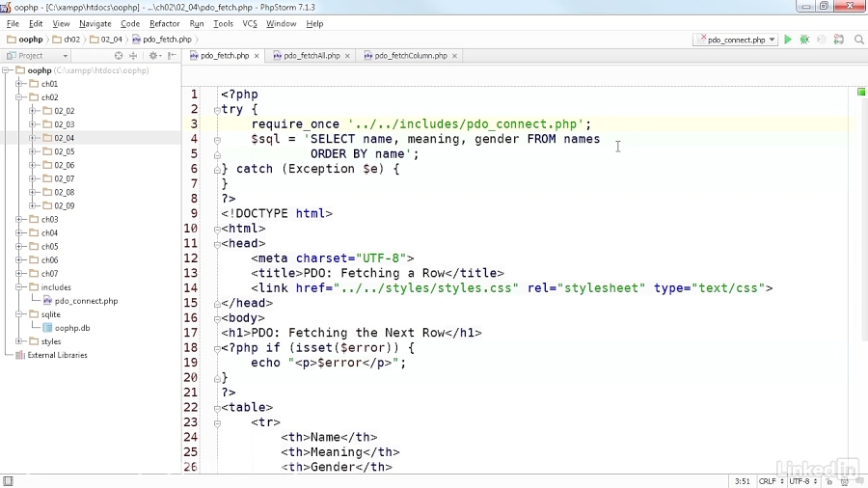
Task: Open the CRLF line separator dropdown
Action: pyautogui.click(x=771, y=480)
